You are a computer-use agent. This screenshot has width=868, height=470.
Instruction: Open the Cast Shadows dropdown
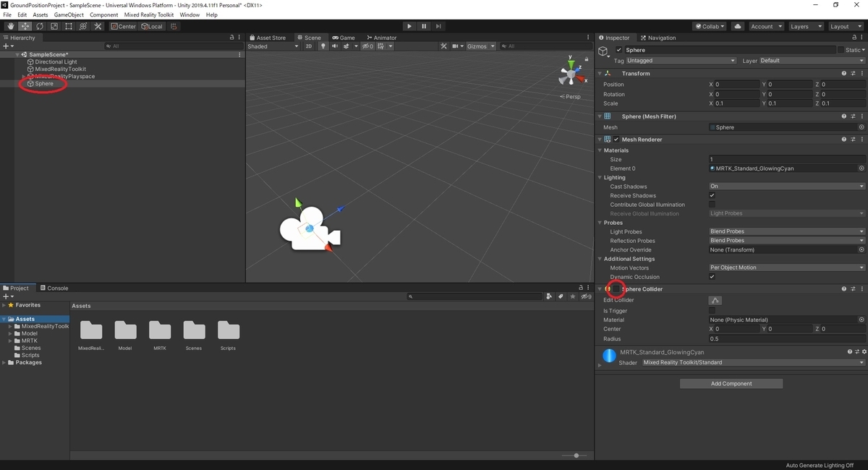(x=787, y=187)
